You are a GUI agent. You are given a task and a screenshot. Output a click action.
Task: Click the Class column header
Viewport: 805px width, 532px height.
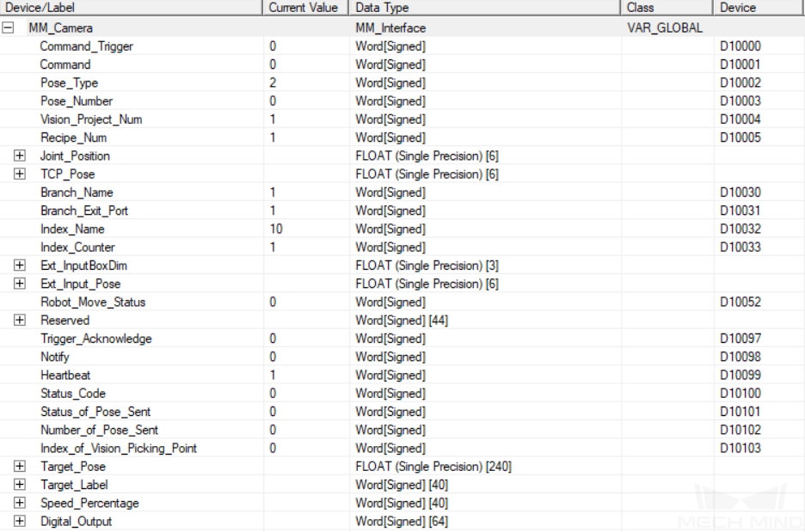pyautogui.click(x=667, y=8)
